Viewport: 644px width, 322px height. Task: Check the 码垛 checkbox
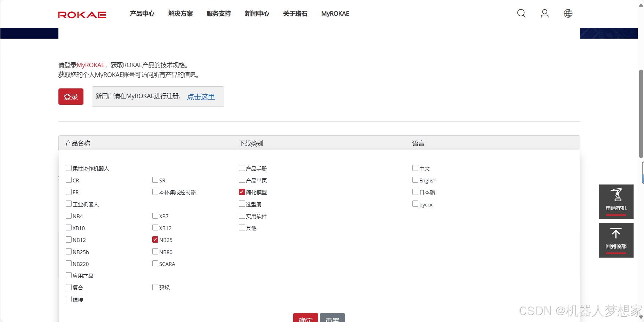point(155,287)
